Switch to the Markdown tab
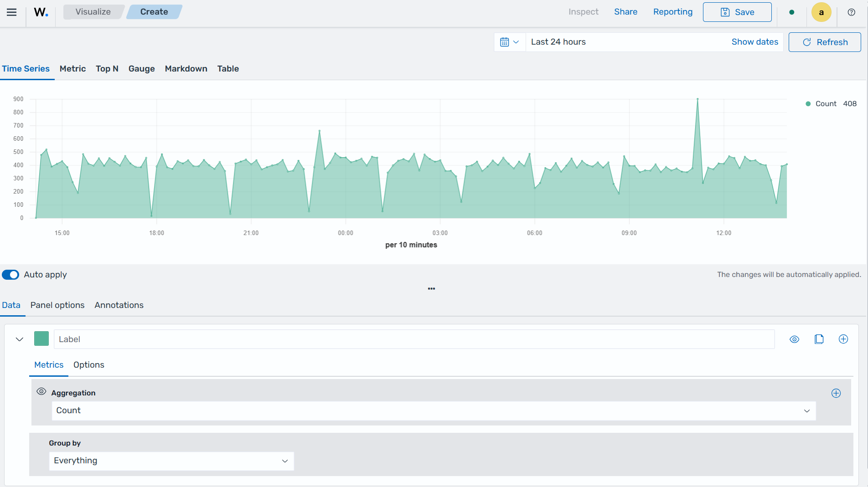The width and height of the screenshot is (868, 487). (186, 69)
